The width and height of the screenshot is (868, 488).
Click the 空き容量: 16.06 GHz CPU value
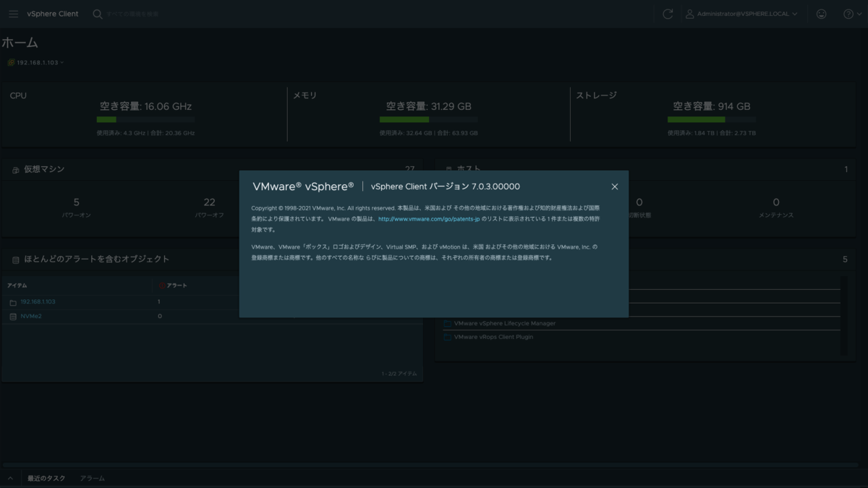point(145,106)
